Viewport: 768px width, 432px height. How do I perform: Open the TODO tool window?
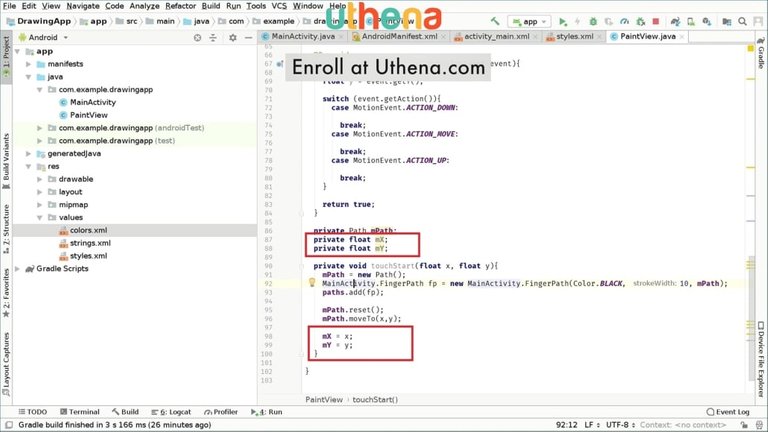pyautogui.click(x=33, y=412)
